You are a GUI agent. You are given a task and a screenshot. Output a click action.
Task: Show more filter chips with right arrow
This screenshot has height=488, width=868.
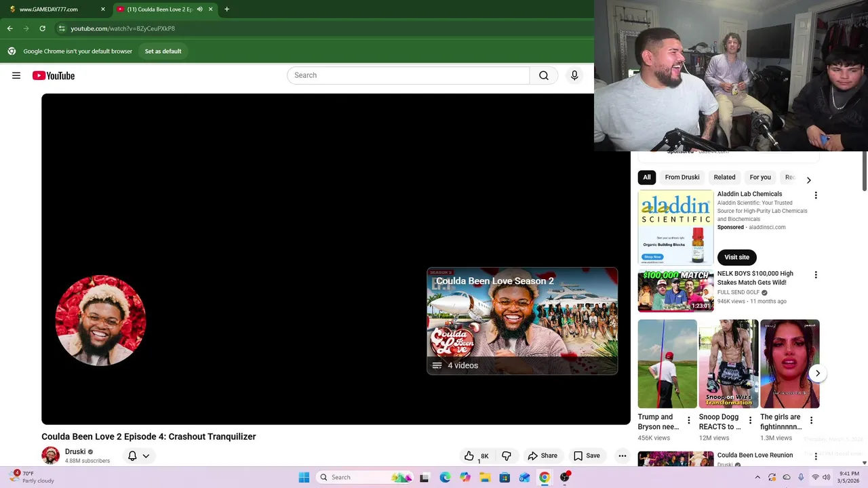click(808, 180)
